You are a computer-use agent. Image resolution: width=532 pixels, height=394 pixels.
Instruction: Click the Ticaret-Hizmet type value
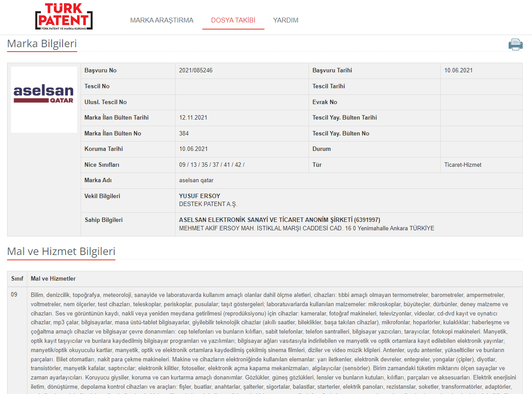pyautogui.click(x=463, y=165)
